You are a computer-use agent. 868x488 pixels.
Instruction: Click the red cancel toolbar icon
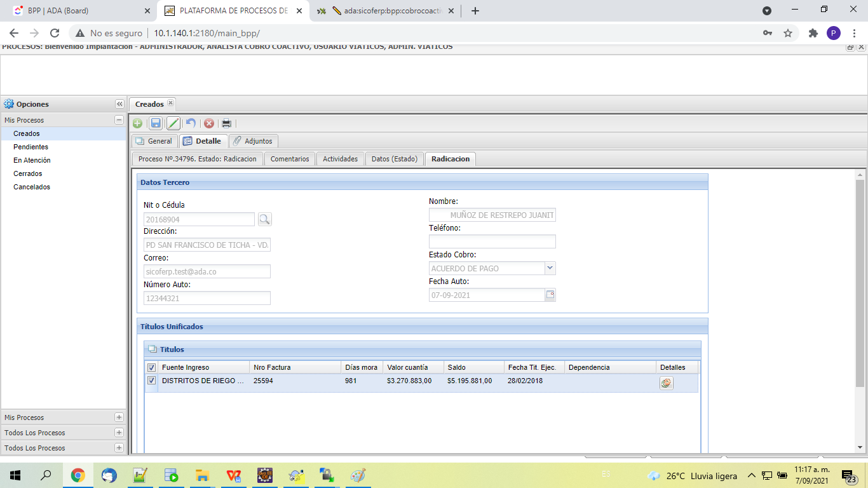tap(208, 123)
